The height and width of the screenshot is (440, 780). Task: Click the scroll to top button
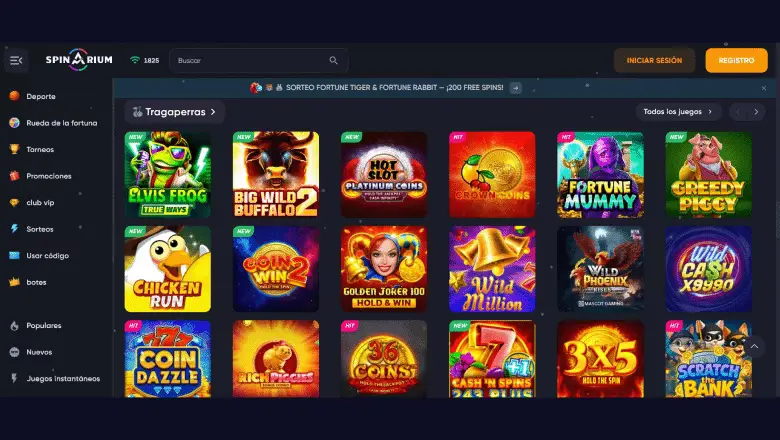[754, 347]
